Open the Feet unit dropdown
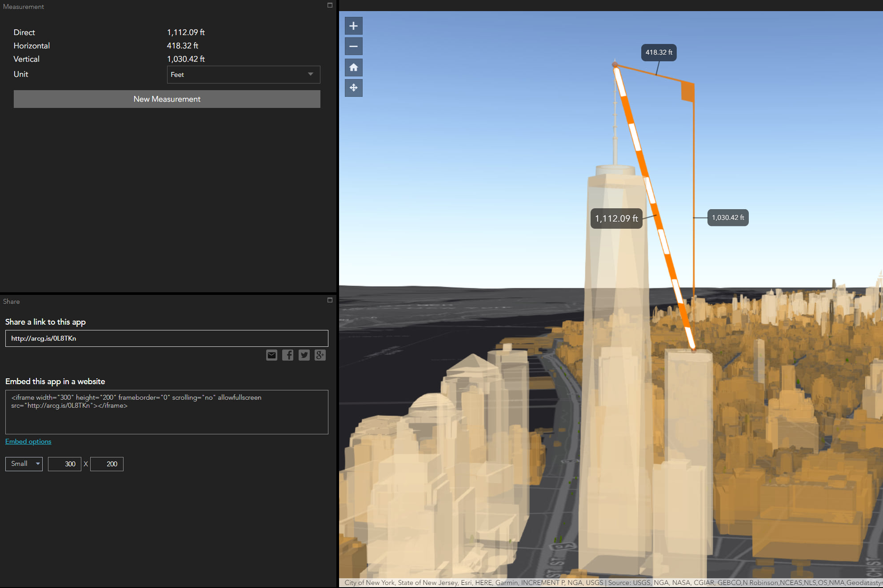This screenshot has height=588, width=883. pos(243,75)
